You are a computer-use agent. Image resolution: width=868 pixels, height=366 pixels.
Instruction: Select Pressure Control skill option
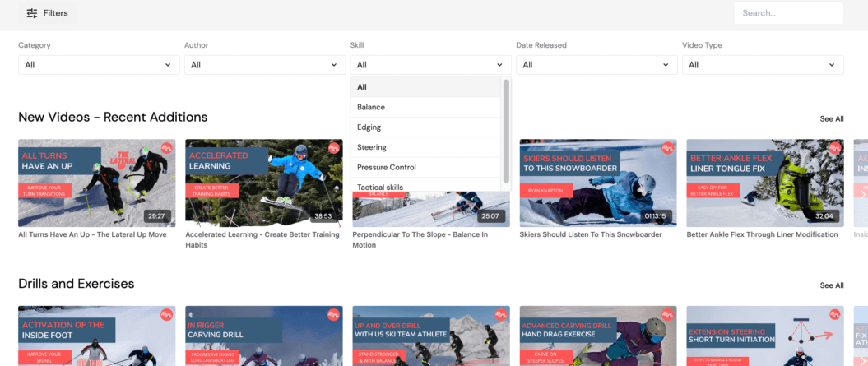coord(425,167)
